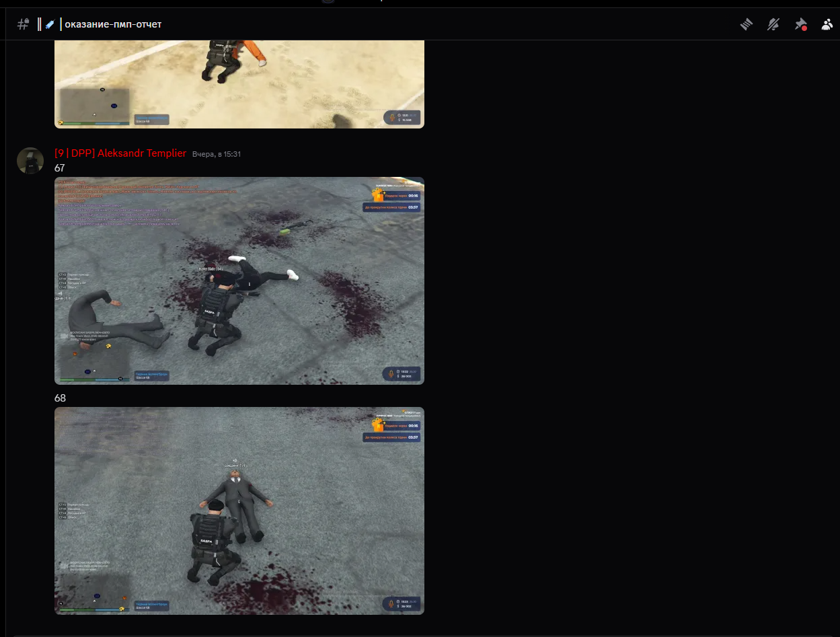
Task: Open the Threads panel icon
Action: [x=746, y=24]
